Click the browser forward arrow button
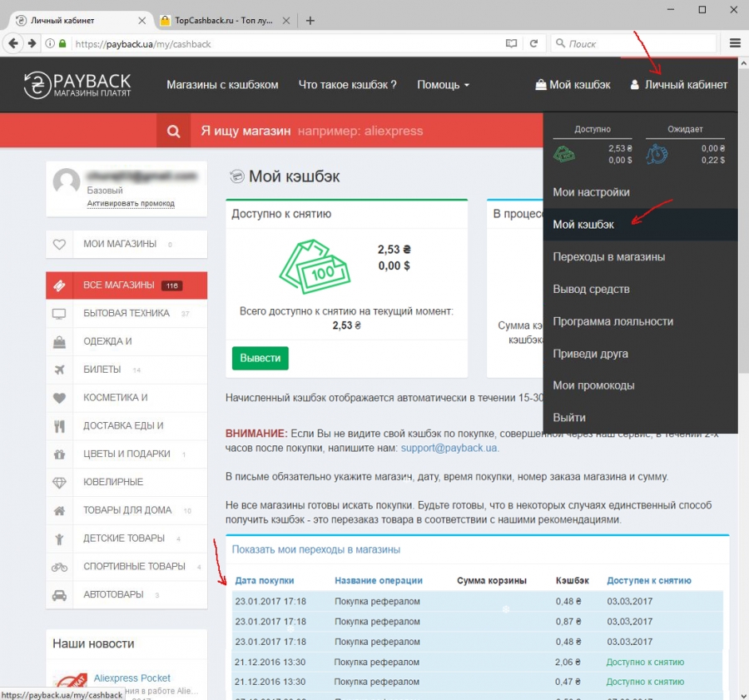Image resolution: width=749 pixels, height=700 pixels. 32,43
